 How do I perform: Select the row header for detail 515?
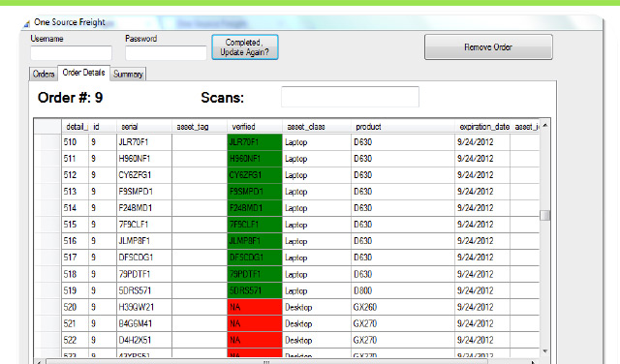click(47, 225)
